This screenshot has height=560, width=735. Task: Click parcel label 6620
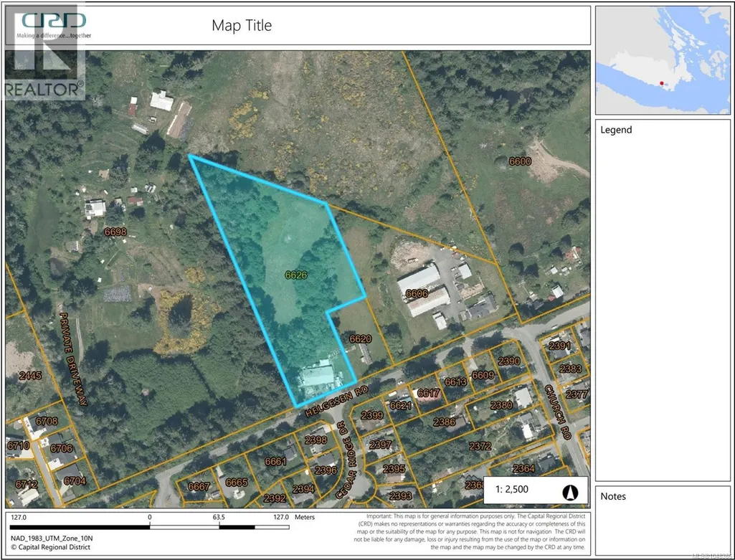361,339
